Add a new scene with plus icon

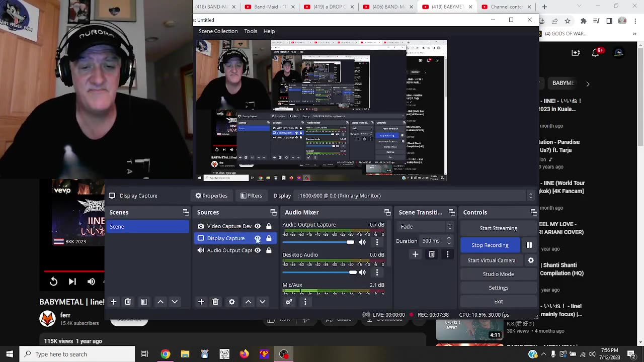[113, 302]
